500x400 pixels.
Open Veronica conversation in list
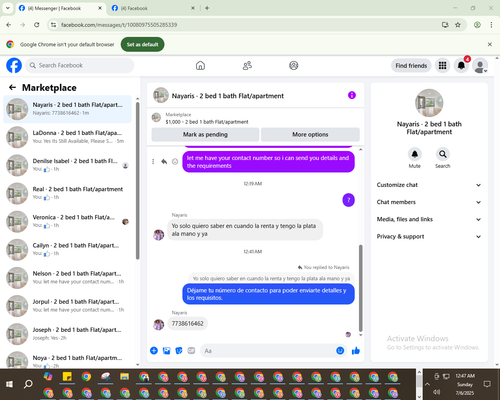click(x=68, y=221)
